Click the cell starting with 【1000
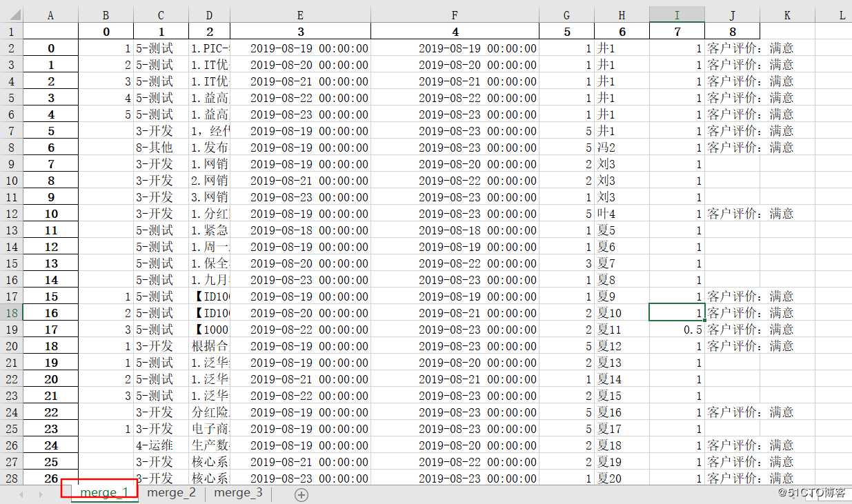852x504 pixels. coord(210,330)
